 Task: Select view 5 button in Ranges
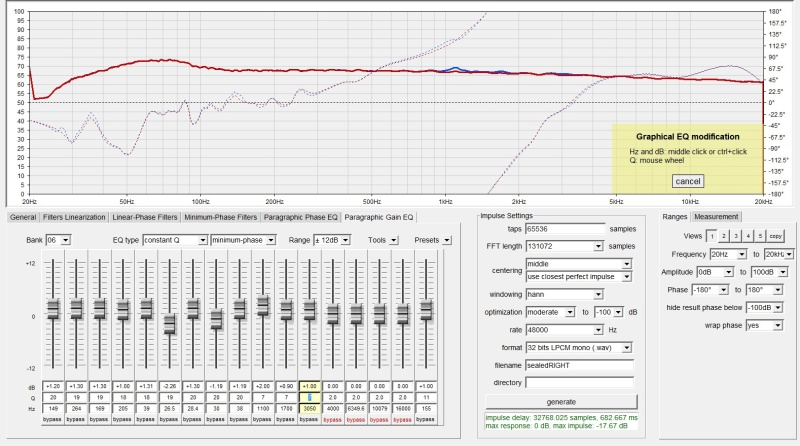[760, 235]
